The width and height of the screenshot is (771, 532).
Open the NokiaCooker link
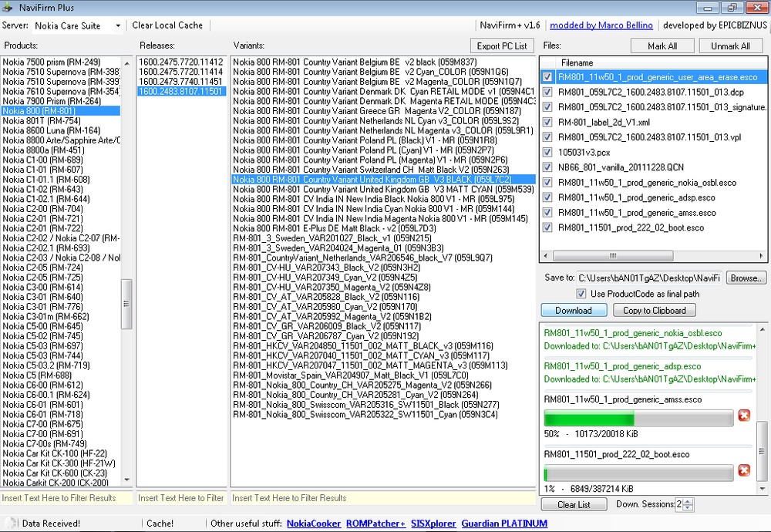(314, 524)
